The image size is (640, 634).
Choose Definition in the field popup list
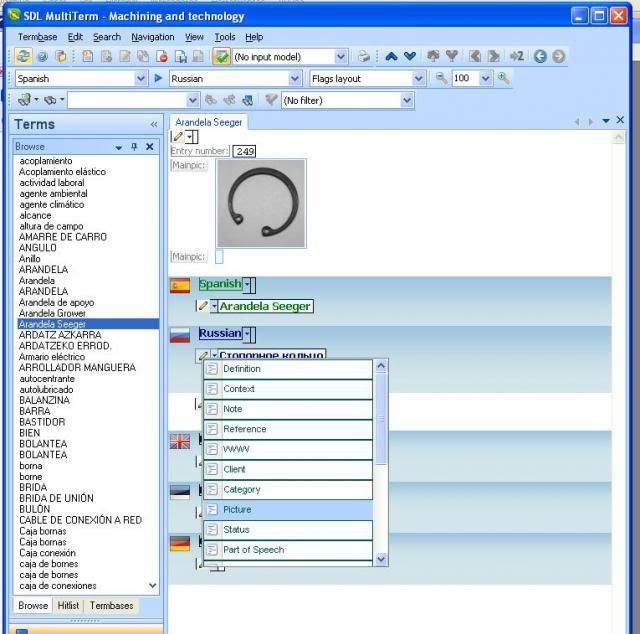288,369
